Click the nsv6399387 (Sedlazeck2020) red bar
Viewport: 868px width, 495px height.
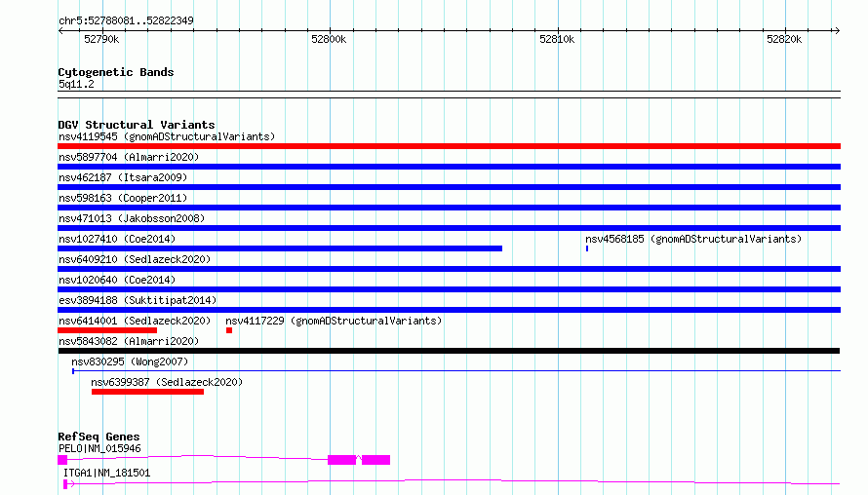(148, 392)
